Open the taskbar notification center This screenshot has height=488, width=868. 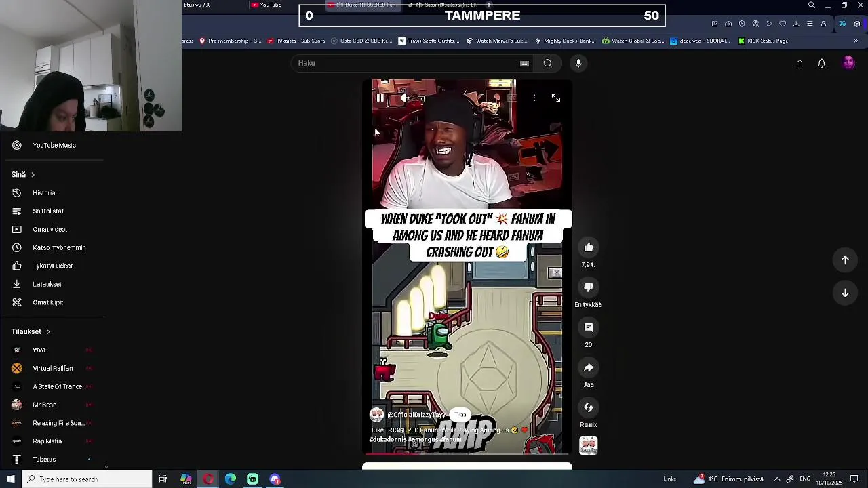854,479
